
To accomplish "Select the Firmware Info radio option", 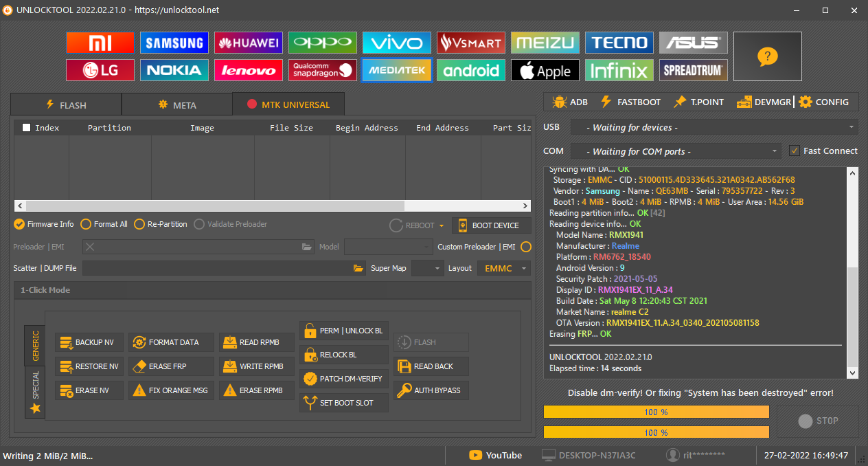I will [x=44, y=224].
